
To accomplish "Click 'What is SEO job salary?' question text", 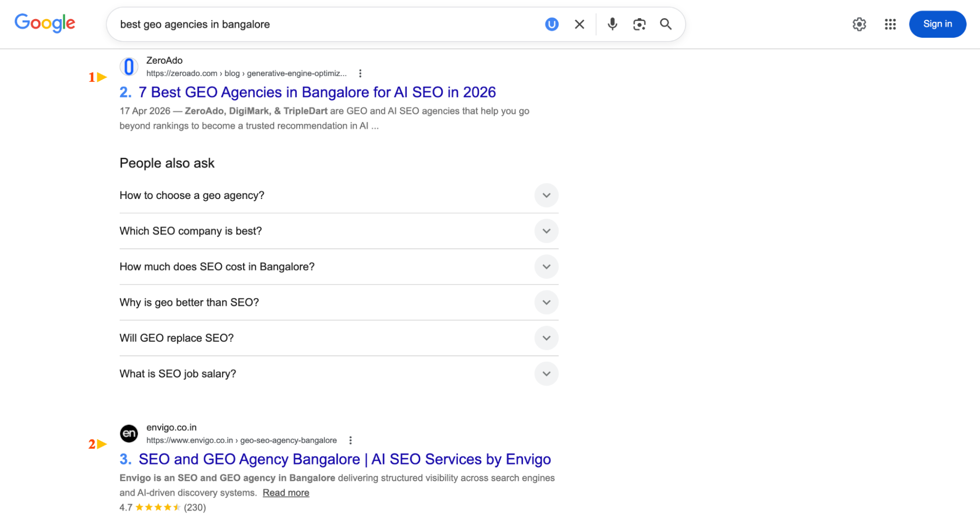I will (x=178, y=374).
